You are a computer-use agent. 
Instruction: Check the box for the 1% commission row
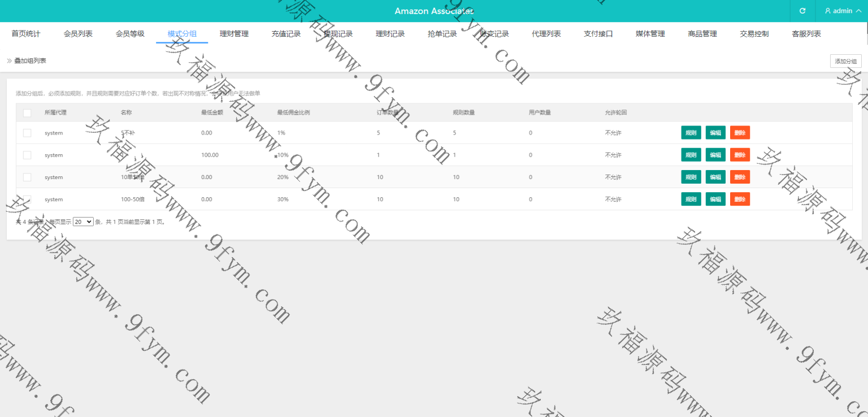(27, 133)
